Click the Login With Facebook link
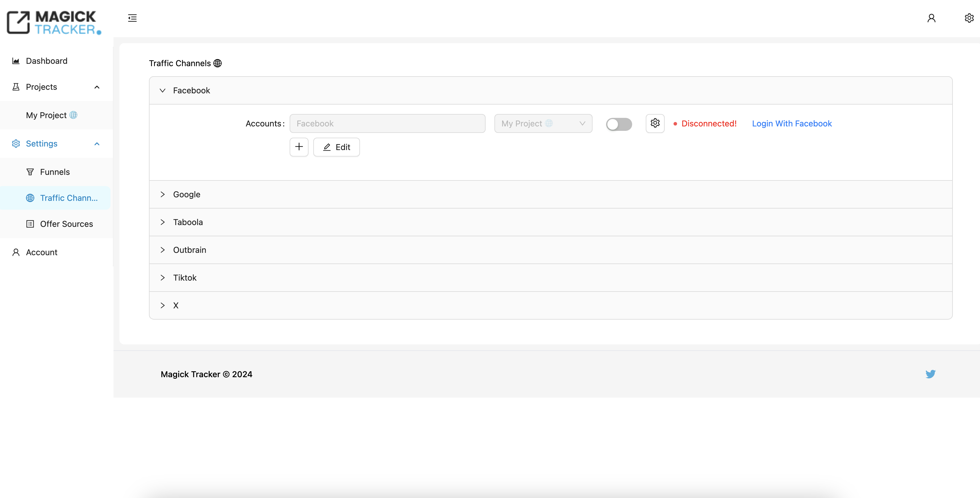The width and height of the screenshot is (980, 498). coord(792,123)
